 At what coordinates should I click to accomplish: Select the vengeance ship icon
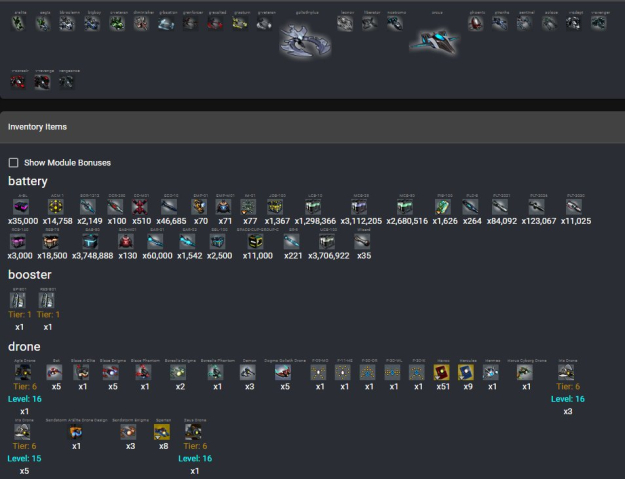coord(66,81)
